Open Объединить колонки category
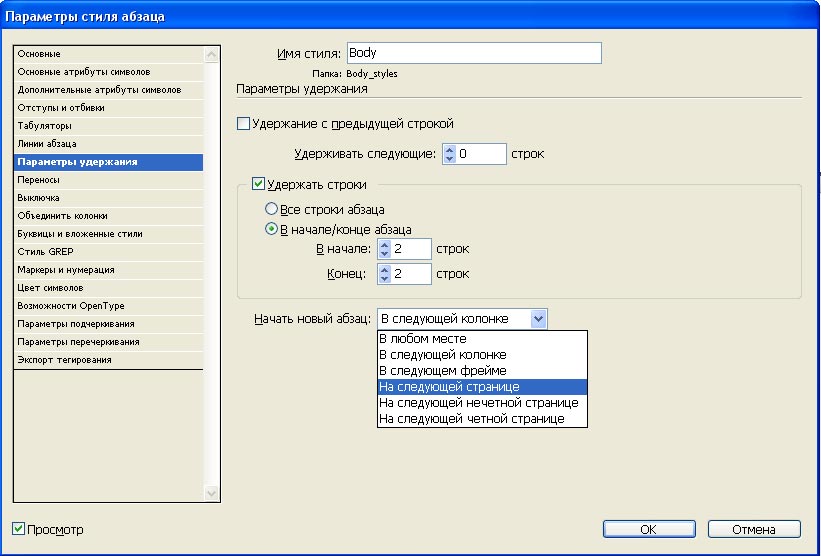Viewport: 821px width, 556px height. pyautogui.click(x=109, y=216)
